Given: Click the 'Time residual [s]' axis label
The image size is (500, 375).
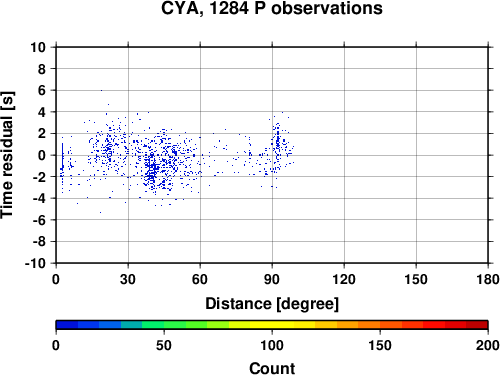Looking at the screenshot, I should click(x=7, y=155).
